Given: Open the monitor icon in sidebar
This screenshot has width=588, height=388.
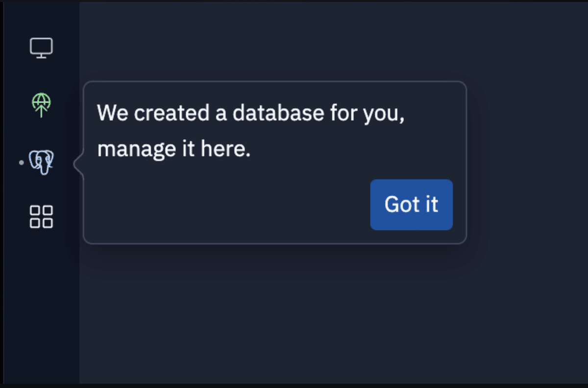Looking at the screenshot, I should click(x=41, y=48).
